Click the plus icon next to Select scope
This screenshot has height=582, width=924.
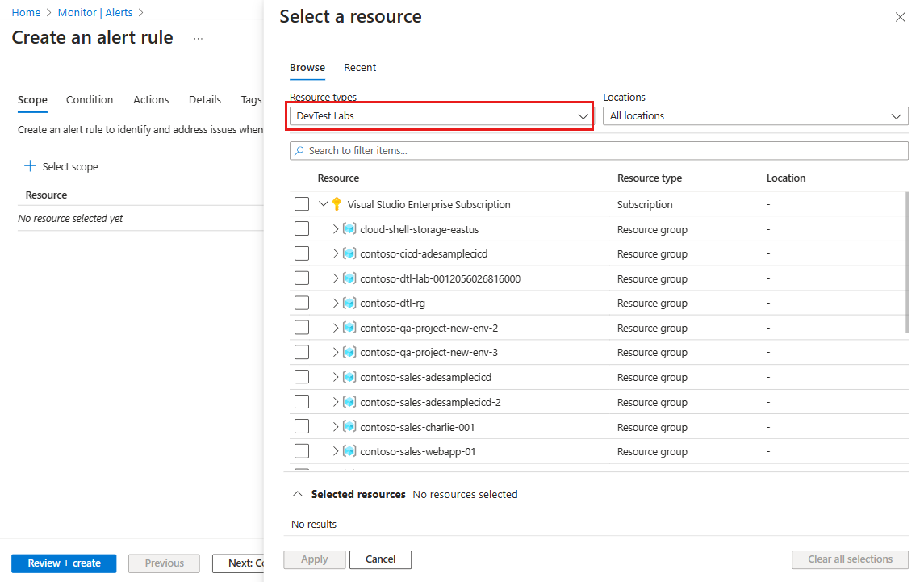[30, 166]
